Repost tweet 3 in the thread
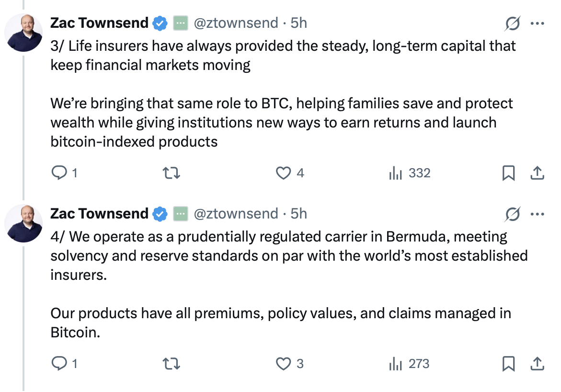 click(172, 173)
